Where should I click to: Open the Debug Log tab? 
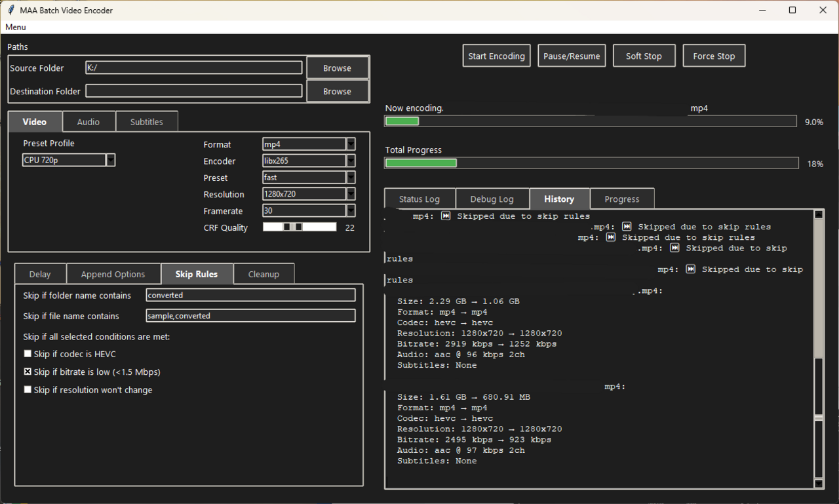click(x=492, y=199)
